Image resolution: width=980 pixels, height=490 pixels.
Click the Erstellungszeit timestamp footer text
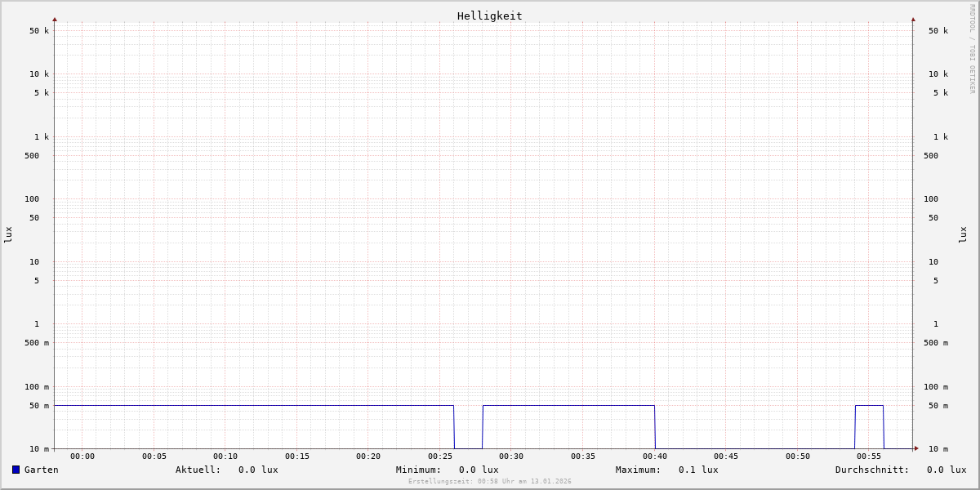489,482
